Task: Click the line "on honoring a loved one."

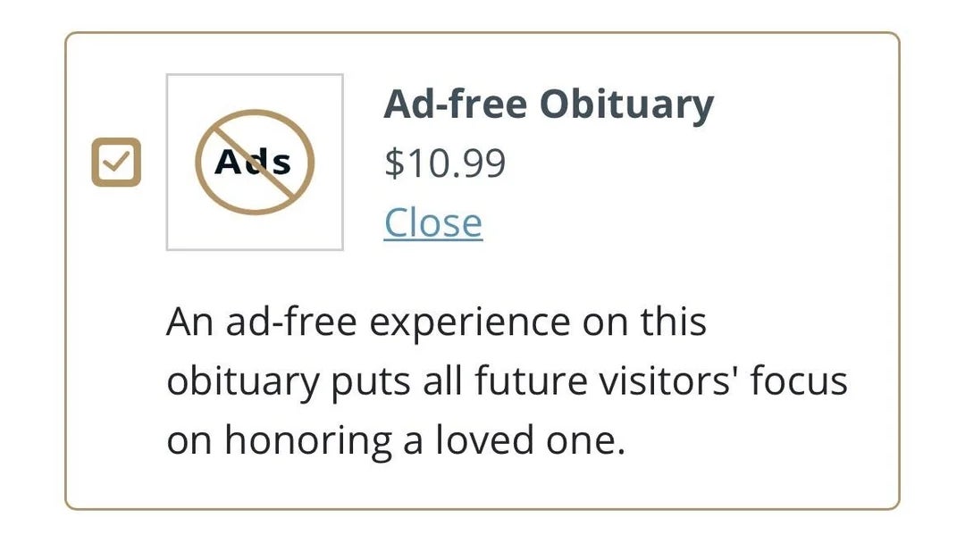Action: point(395,441)
